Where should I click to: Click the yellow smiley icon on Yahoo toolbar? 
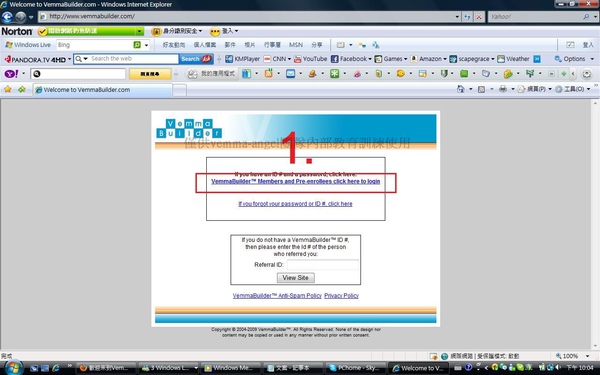tap(400, 73)
